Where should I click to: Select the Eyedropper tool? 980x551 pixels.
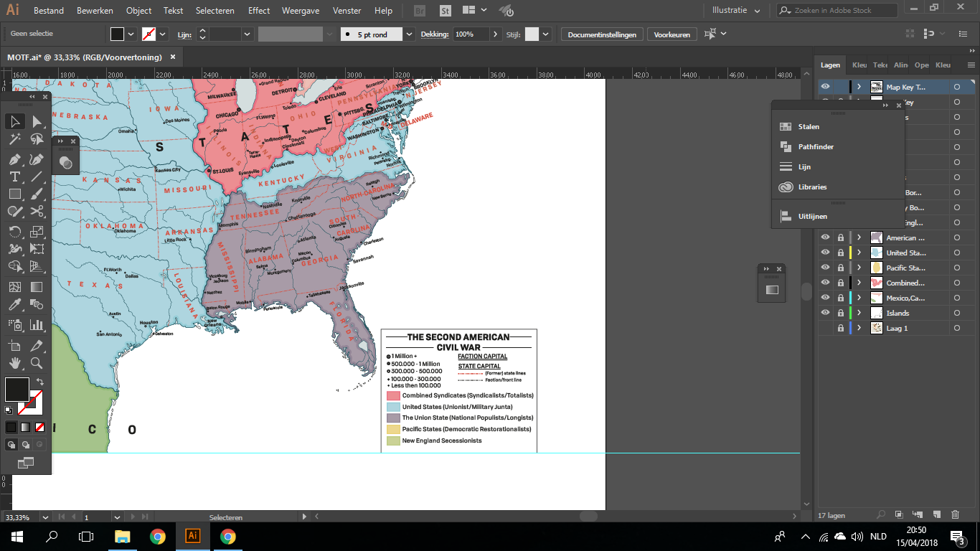pyautogui.click(x=15, y=305)
